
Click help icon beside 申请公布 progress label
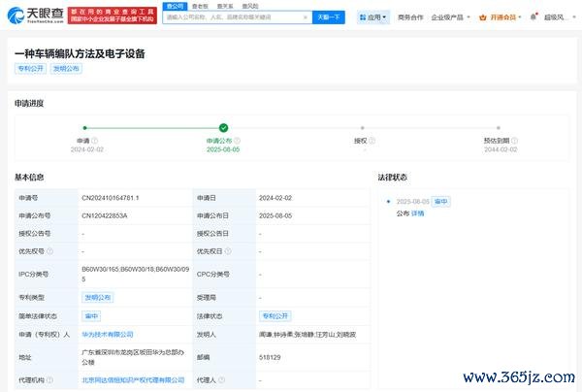click(241, 141)
